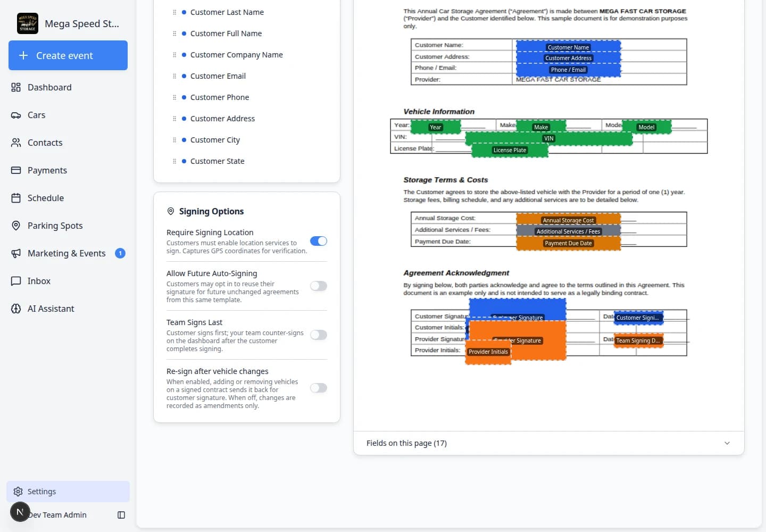Click Customer Email in field list
This screenshot has width=766, height=532.
coord(218,76)
